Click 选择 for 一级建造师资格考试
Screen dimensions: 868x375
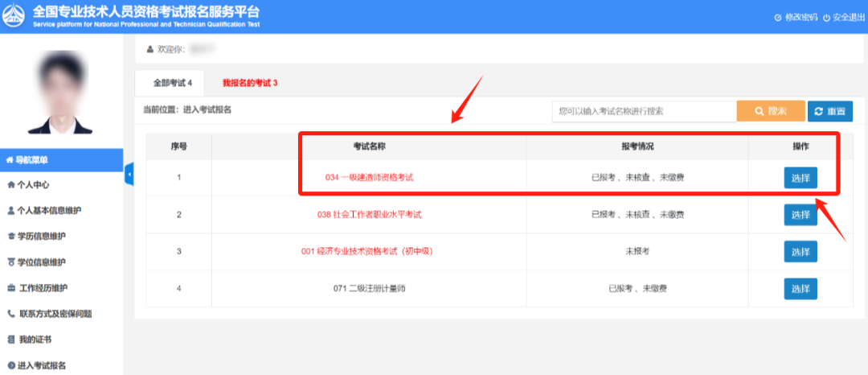(x=800, y=177)
